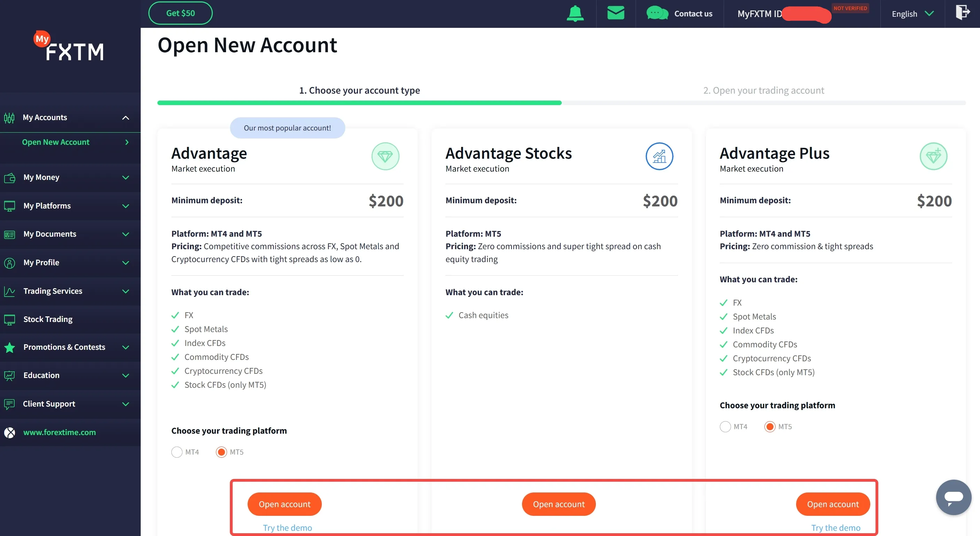
Task: Click the Contact us text
Action: pyautogui.click(x=693, y=14)
